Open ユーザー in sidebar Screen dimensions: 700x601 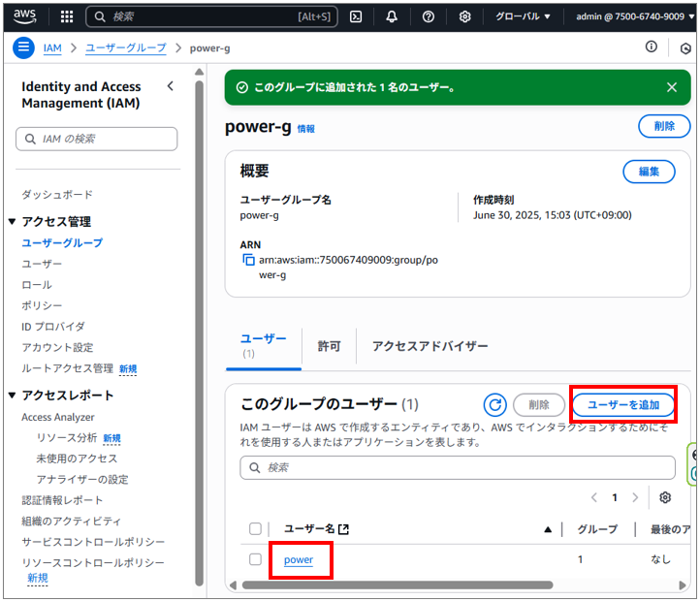(42, 264)
